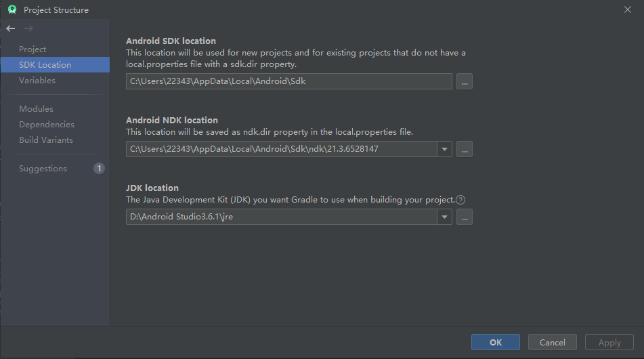Viewport: 644px width, 359px height.
Task: Browse for Android NDK location folder
Action: click(x=465, y=149)
